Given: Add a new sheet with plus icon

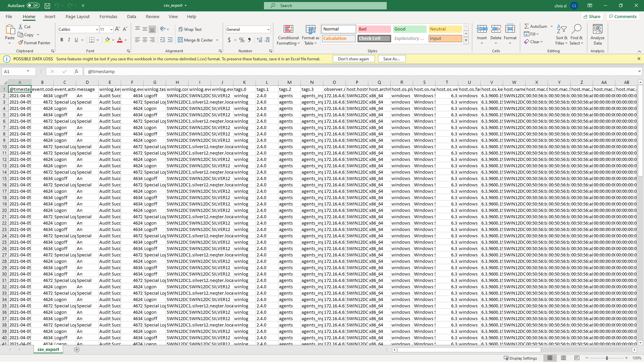Looking at the screenshot, I should point(77,350).
